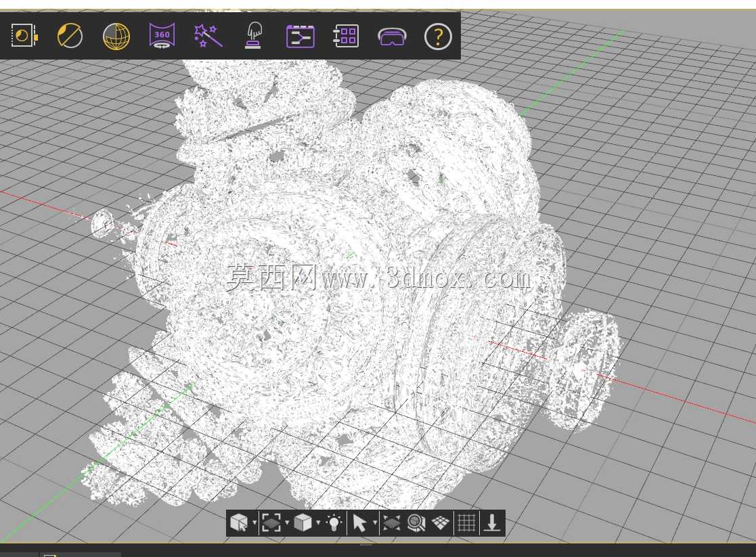Choose the solid cube shading mode icon

(x=303, y=522)
